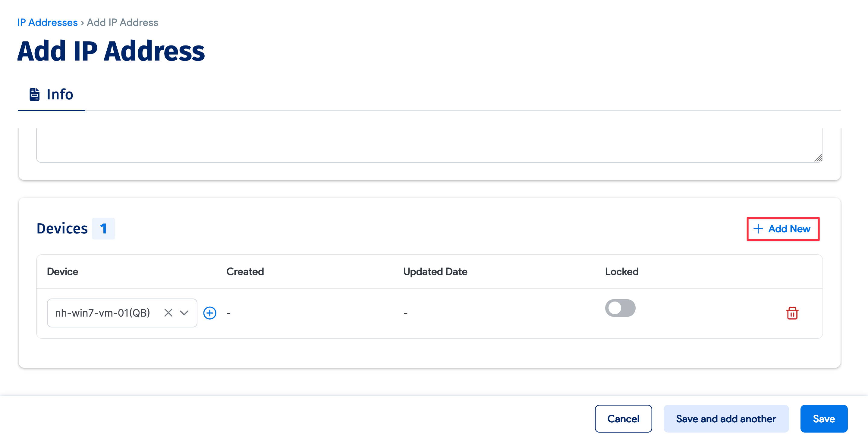The image size is (868, 441).
Task: Click the Locked column header
Action: (x=621, y=271)
